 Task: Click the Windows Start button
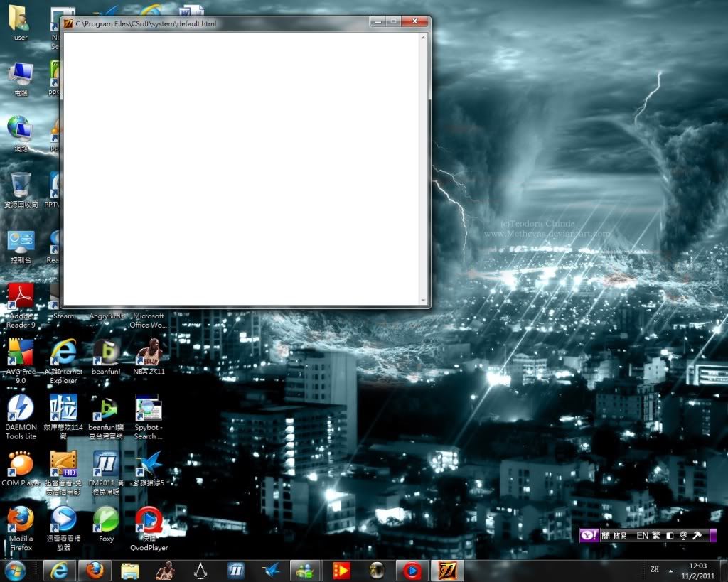point(15,570)
